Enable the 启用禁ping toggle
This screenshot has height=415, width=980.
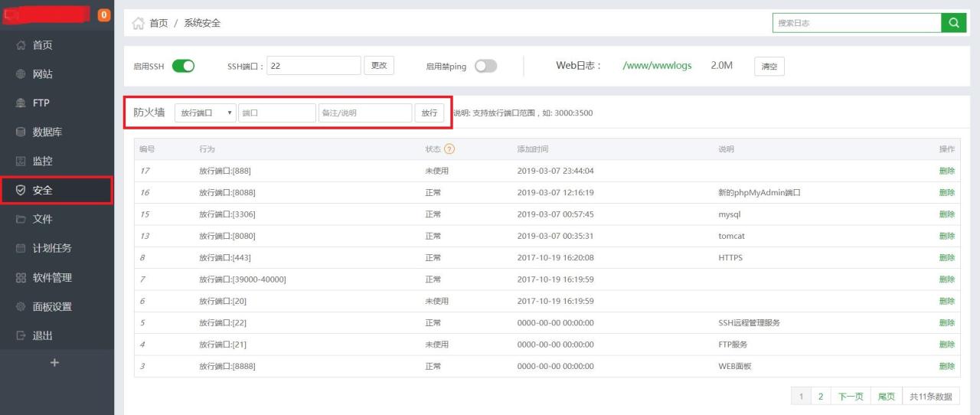[x=485, y=66]
